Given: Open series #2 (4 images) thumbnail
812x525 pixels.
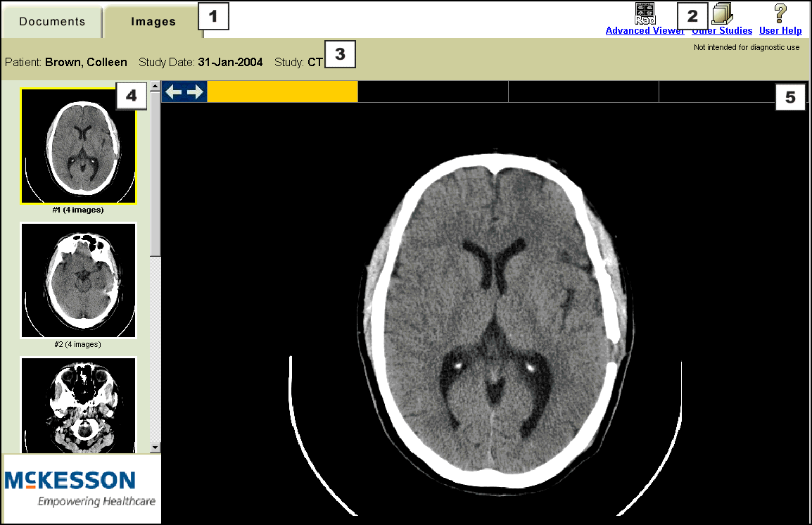Looking at the screenshot, I should (78, 281).
